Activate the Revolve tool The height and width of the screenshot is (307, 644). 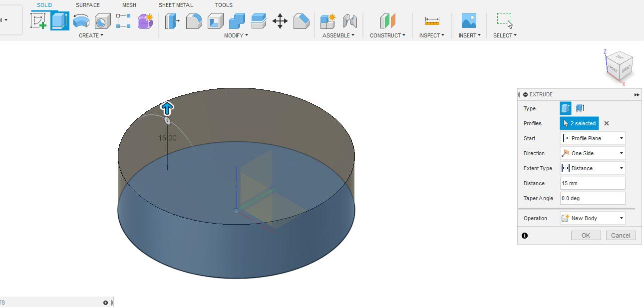(x=81, y=21)
